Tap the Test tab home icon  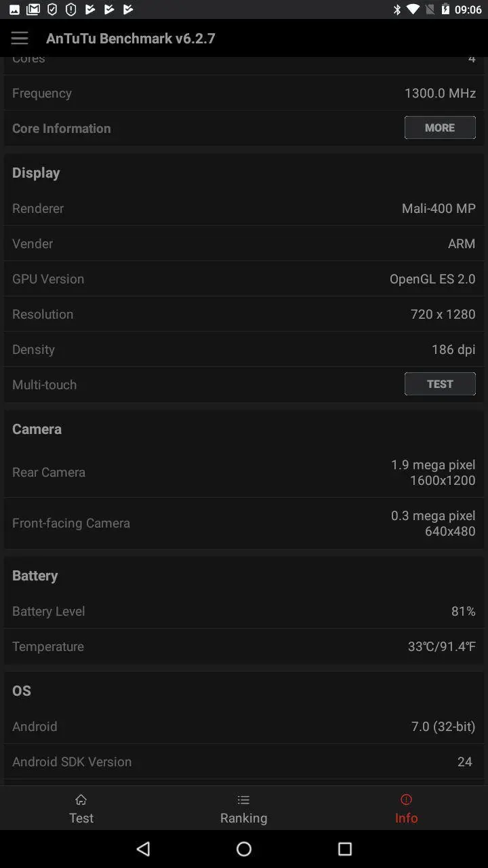tap(81, 800)
